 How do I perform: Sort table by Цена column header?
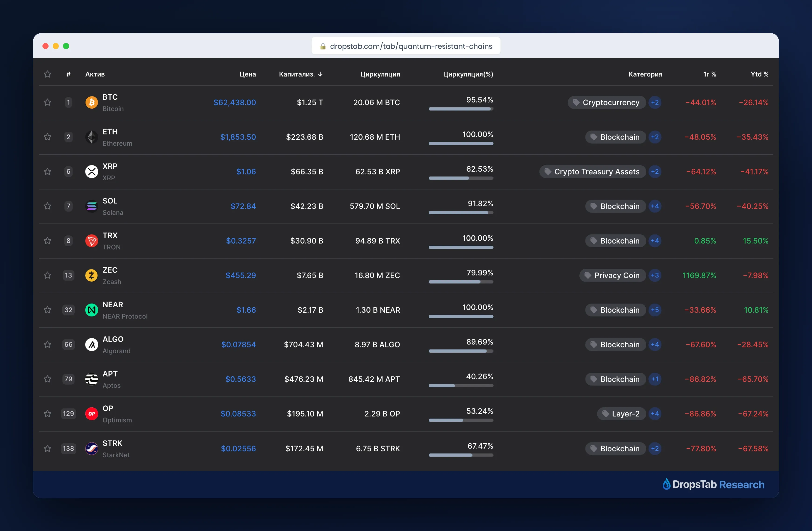pyautogui.click(x=248, y=74)
